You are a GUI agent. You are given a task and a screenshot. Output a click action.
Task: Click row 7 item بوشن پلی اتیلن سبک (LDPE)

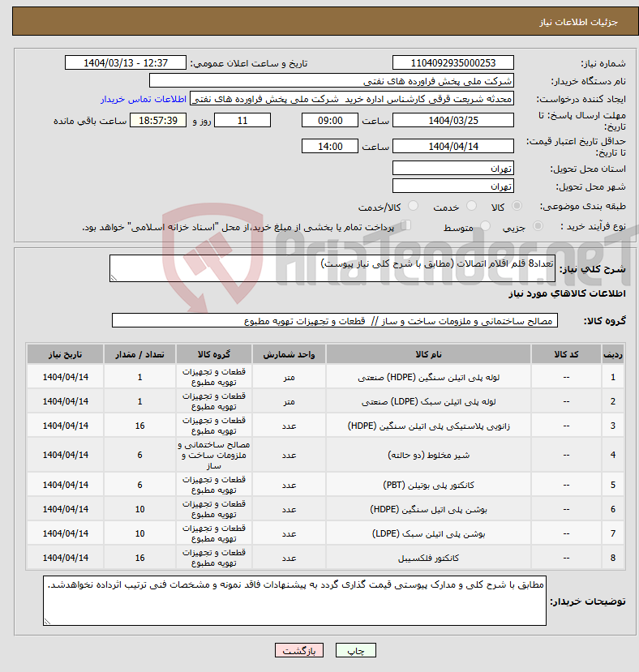[428, 533]
